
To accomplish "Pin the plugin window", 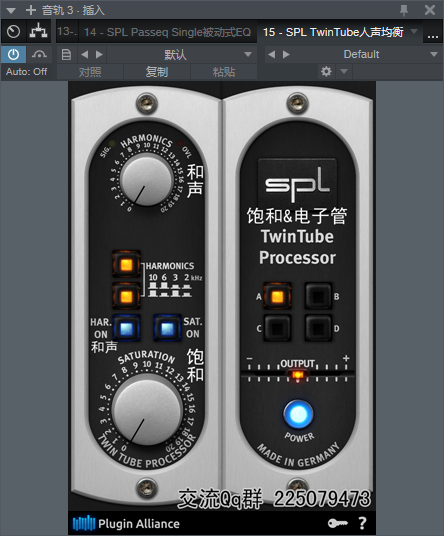I will (404, 10).
